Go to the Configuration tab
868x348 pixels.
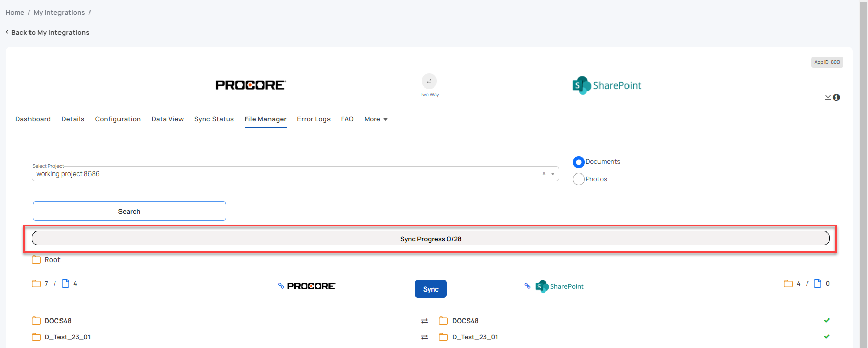pyautogui.click(x=118, y=119)
